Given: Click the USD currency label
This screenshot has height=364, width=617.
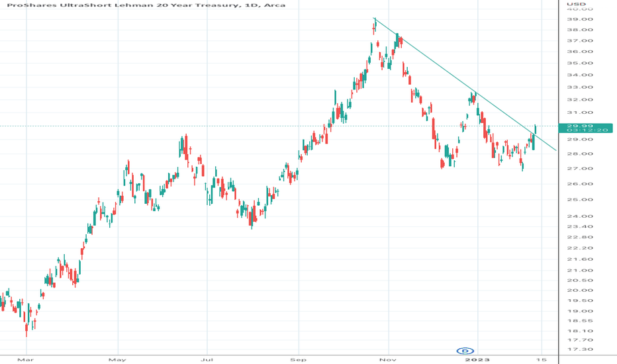Looking at the screenshot, I should point(576,4).
